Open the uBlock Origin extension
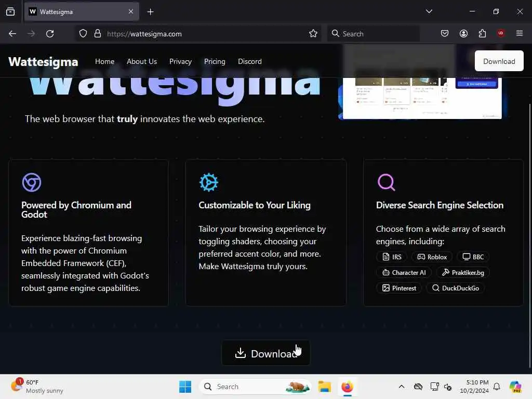The height and width of the screenshot is (399, 532). click(501, 33)
